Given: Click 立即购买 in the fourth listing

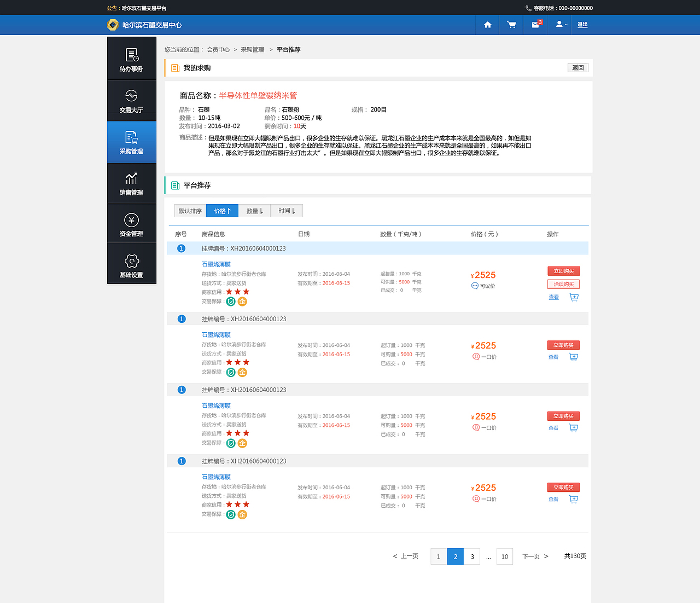Looking at the screenshot, I should click(x=563, y=488).
